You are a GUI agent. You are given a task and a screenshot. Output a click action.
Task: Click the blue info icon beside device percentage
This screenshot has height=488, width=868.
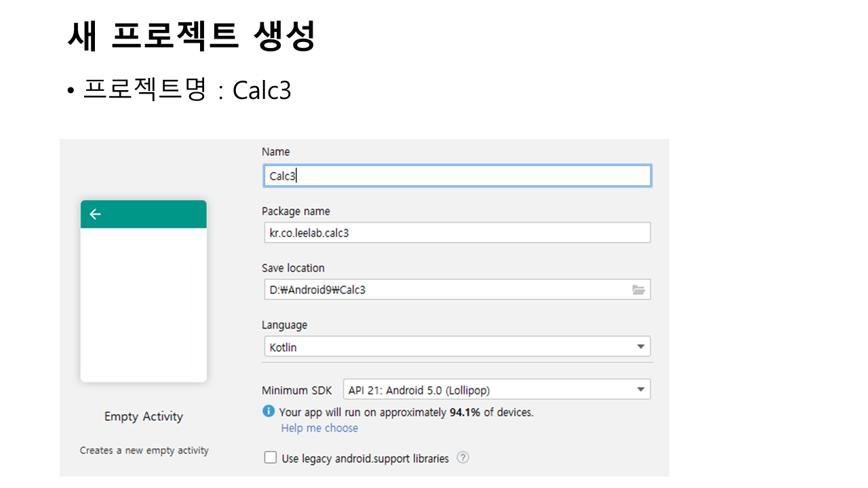click(x=269, y=411)
